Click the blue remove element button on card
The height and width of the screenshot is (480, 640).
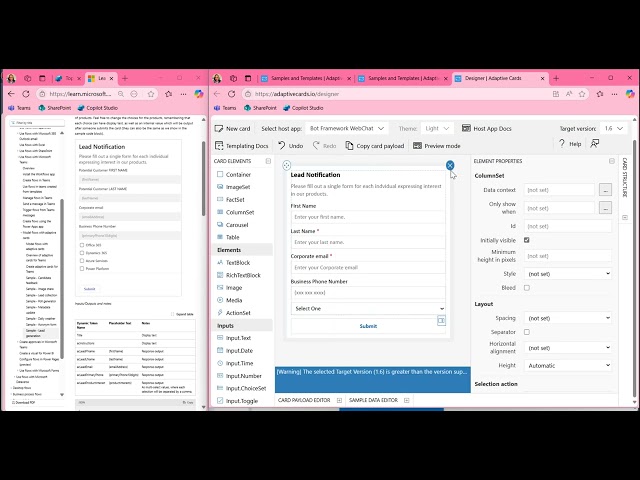(450, 165)
